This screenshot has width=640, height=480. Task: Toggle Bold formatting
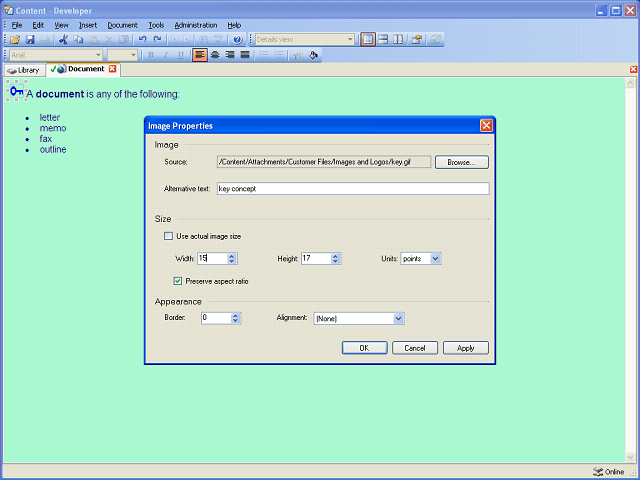point(151,55)
